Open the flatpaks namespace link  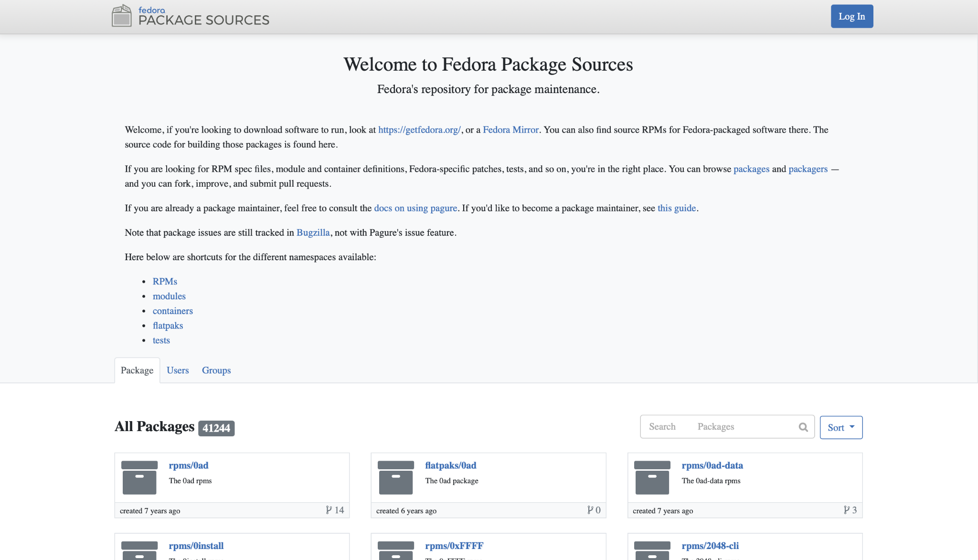pos(168,326)
